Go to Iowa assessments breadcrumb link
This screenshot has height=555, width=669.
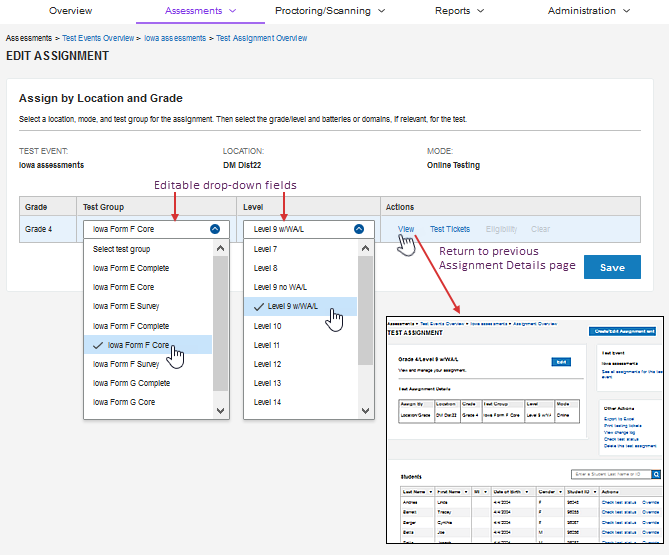175,38
